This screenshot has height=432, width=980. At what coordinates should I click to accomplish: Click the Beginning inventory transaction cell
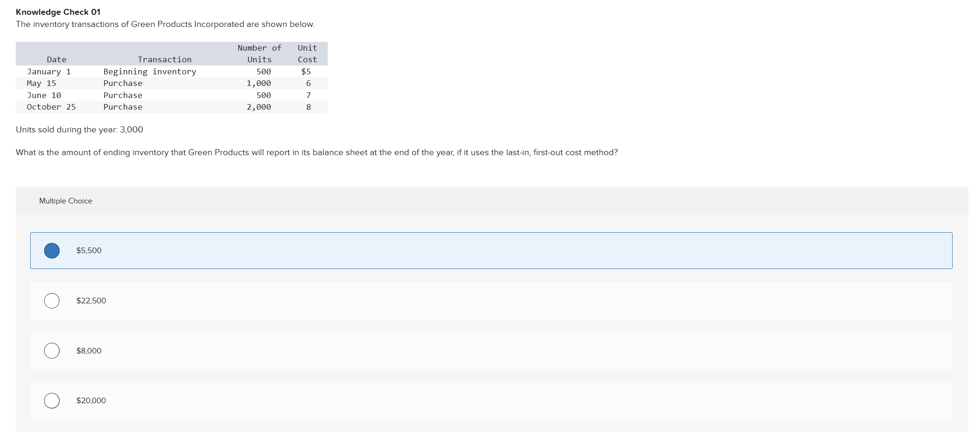[x=149, y=72]
